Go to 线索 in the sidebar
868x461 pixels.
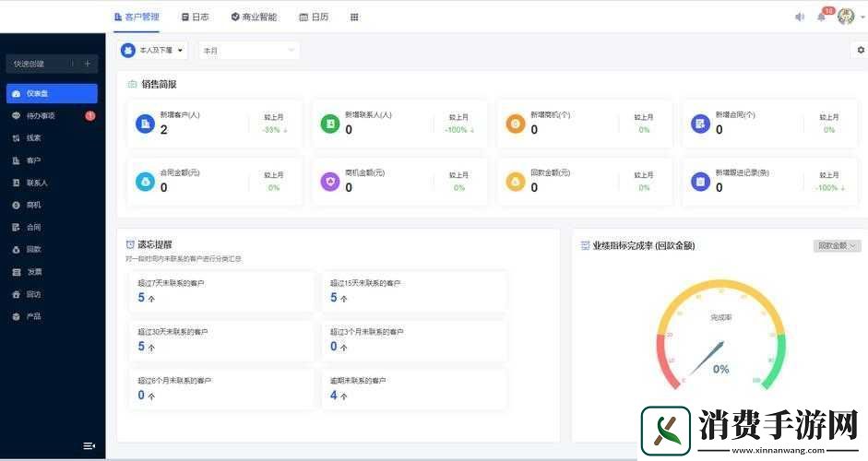33,137
